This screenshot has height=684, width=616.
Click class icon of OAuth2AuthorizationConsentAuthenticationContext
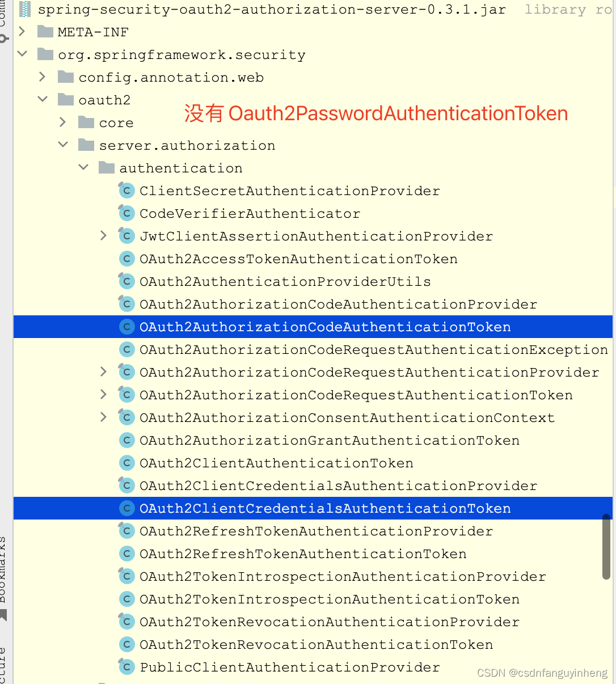pos(126,417)
